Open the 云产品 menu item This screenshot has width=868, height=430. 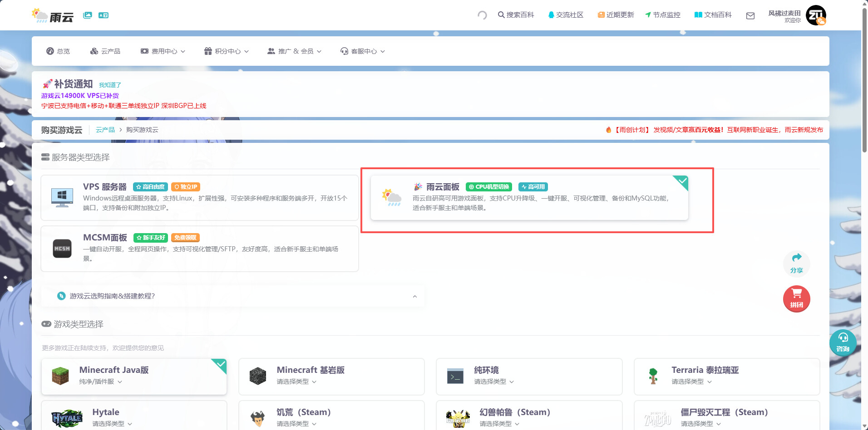click(x=105, y=51)
